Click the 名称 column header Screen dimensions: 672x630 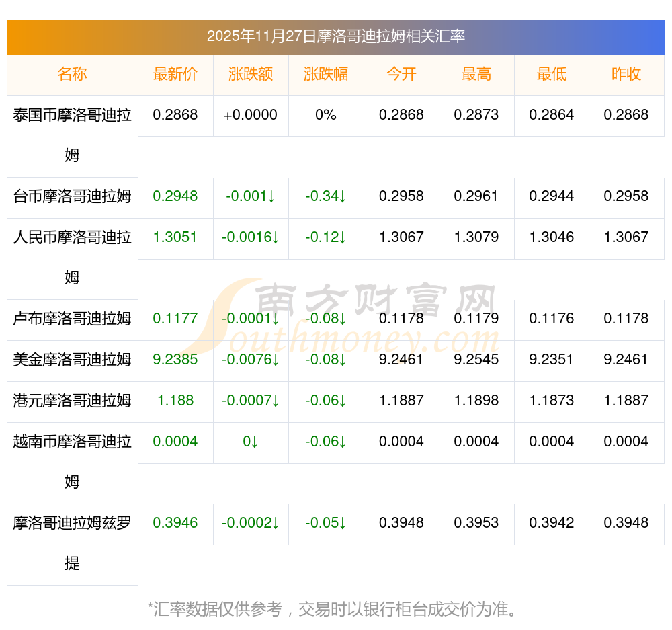tap(72, 75)
